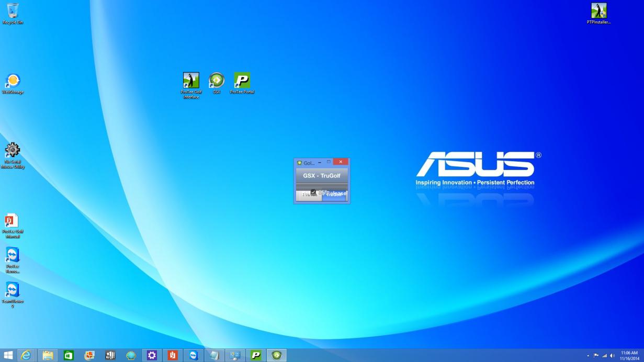Open the clock showing 11:06 AM
The image size is (644, 362).
pyautogui.click(x=629, y=355)
